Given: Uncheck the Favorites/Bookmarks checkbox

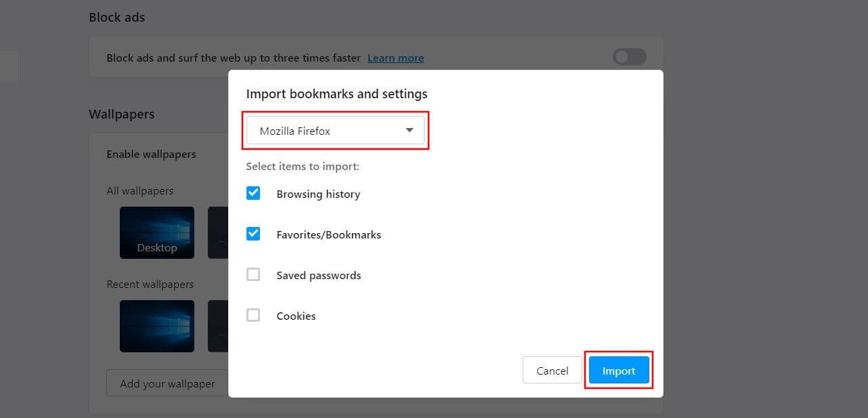Looking at the screenshot, I should pos(253,234).
